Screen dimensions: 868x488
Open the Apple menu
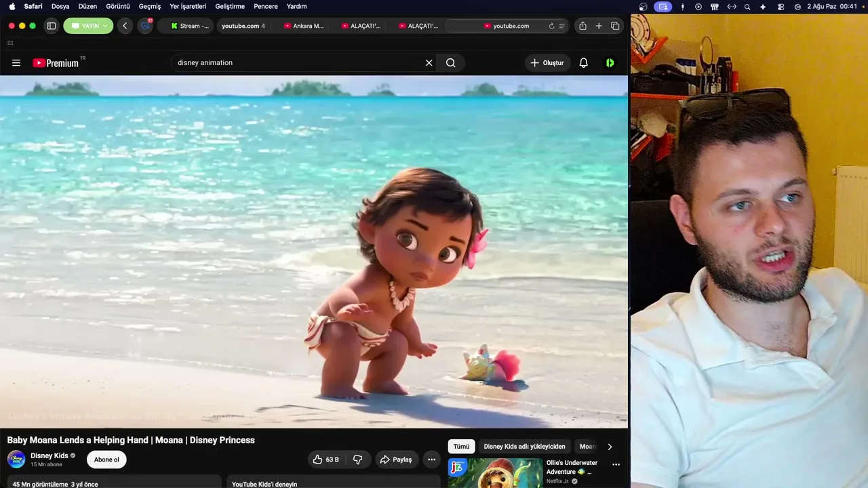[x=12, y=6]
